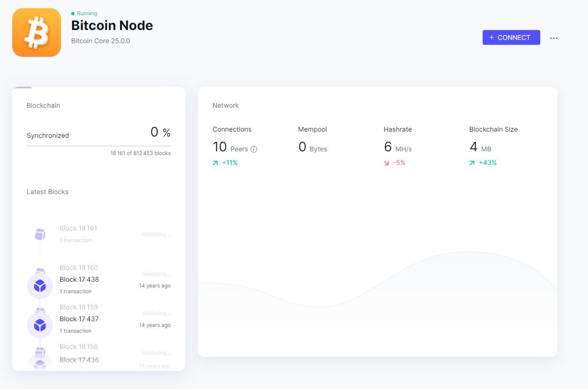
Task: Click the faded cube icon for Block 18 161
Action: tap(40, 234)
